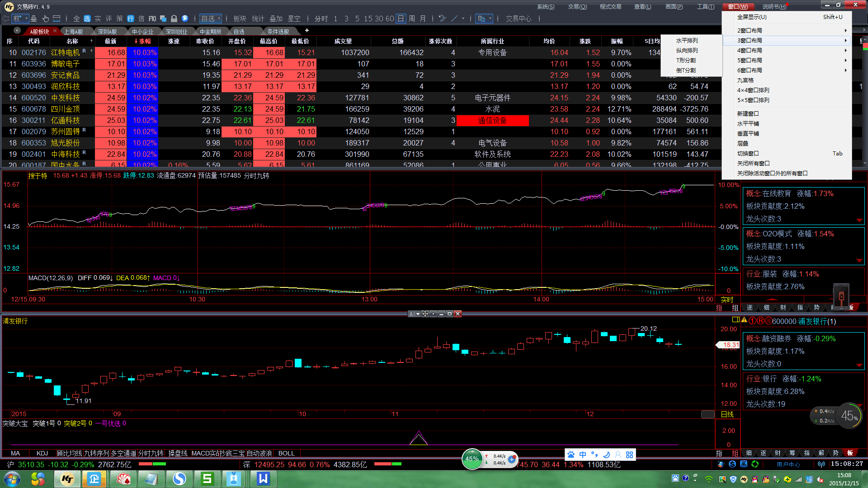The height and width of the screenshot is (488, 868).
Task: Toggle the daily (日) period button
Action: pos(401,19)
